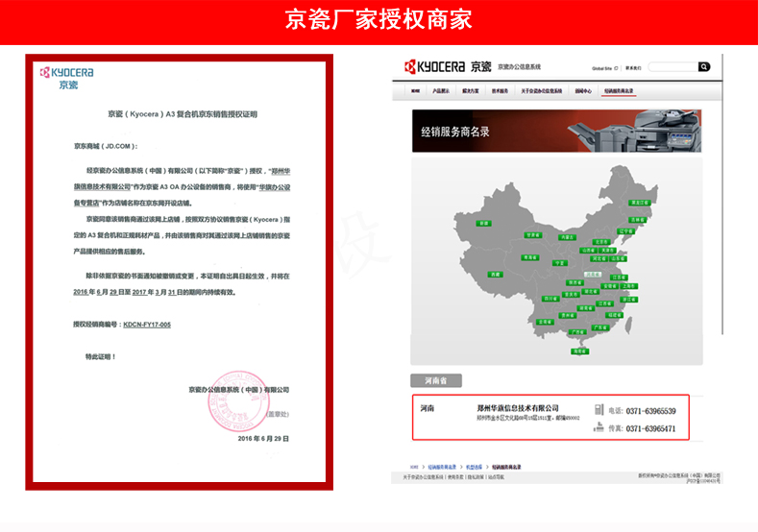Select 贵州省 on the map
Screen dimensions: 758x532
[x=567, y=316]
